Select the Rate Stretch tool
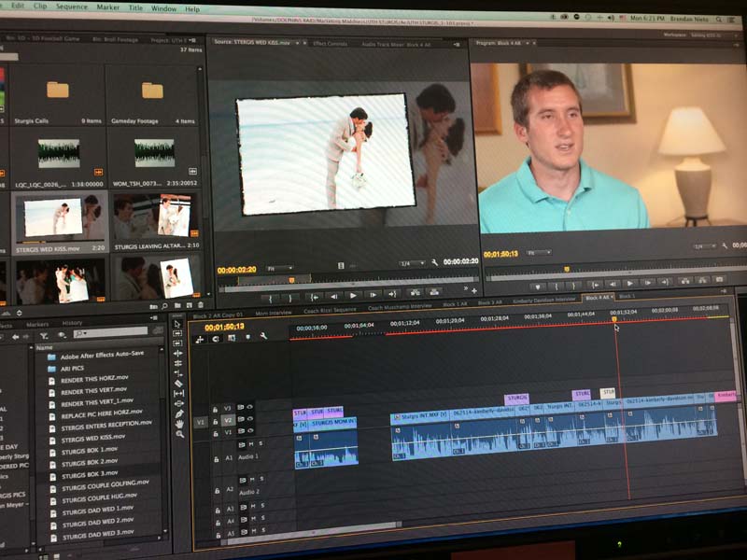This screenshot has height=560, width=747. (x=178, y=373)
